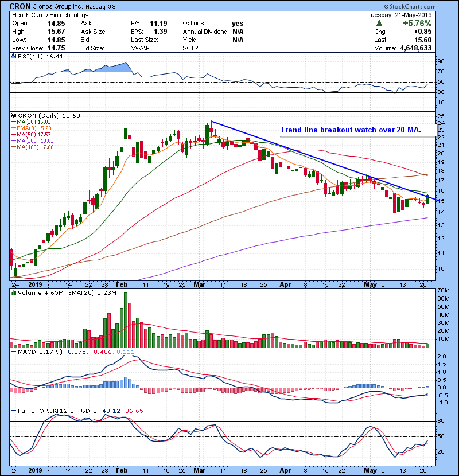Click the StockCharts.com copyright text
The image size is (459, 476).
point(410,6)
